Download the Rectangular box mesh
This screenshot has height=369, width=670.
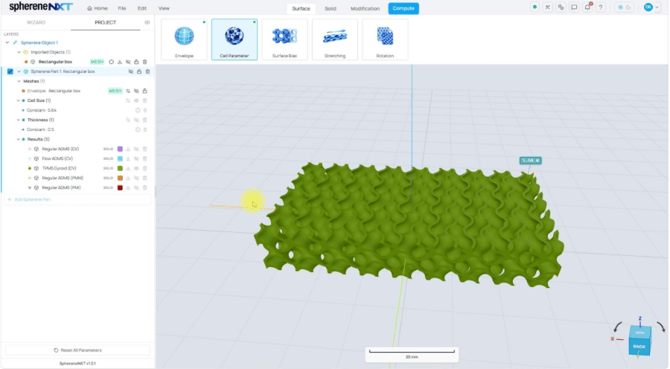tap(120, 62)
